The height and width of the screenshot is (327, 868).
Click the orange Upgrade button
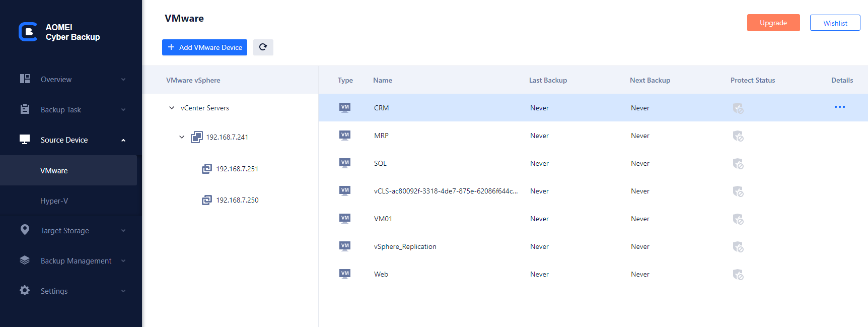pos(773,23)
